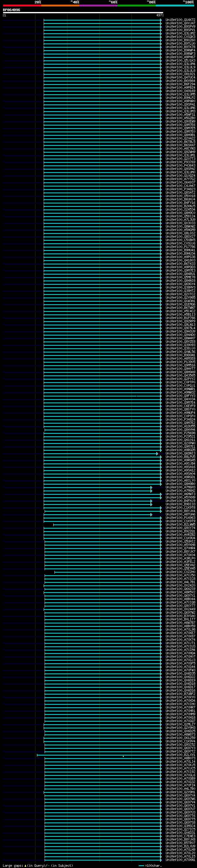Select hit label UniRef100_Q5UHI2
This screenshot has width=197, height=868.
click(x=180, y=542)
